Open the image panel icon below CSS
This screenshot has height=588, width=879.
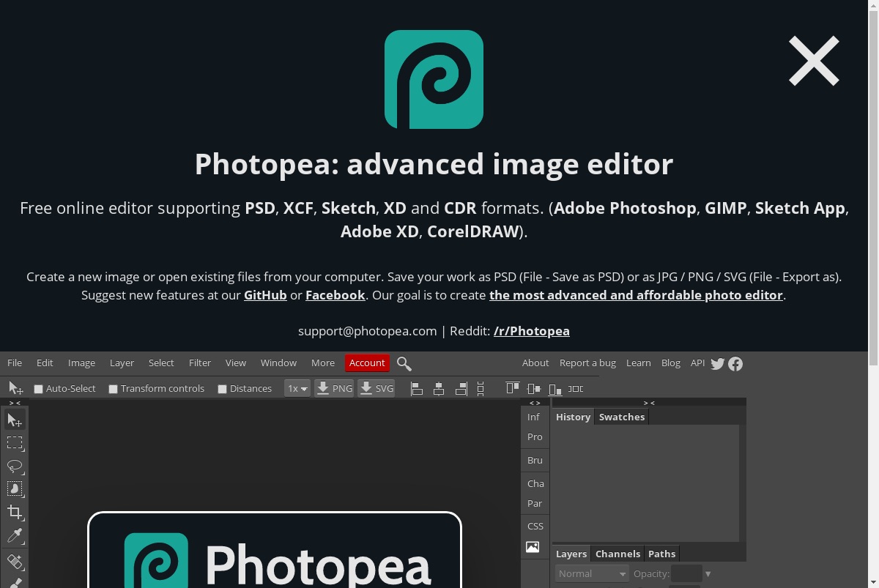click(x=533, y=547)
